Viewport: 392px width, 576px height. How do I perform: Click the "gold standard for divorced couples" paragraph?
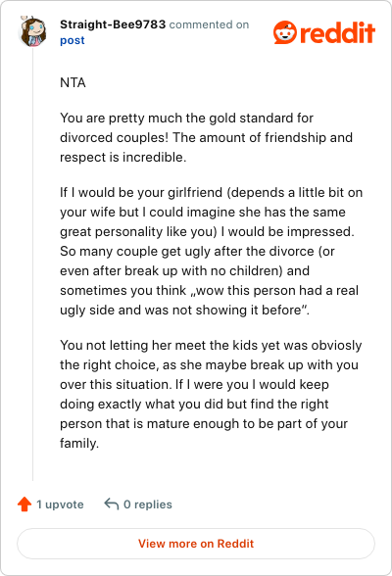[x=206, y=137]
